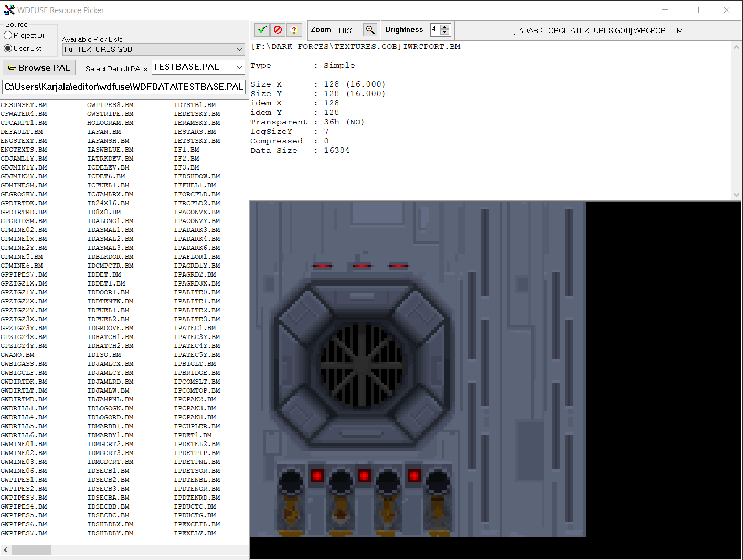Maximize the WDFUSE Resource Picker window

(696, 10)
